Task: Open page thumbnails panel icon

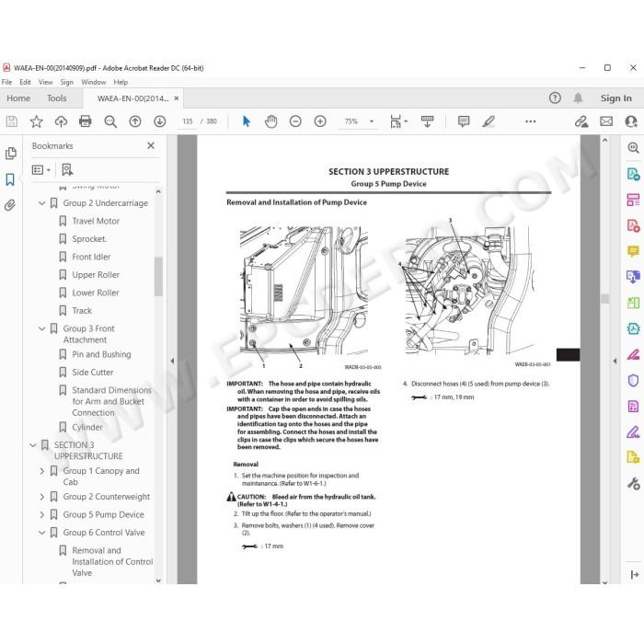Action: click(11, 154)
